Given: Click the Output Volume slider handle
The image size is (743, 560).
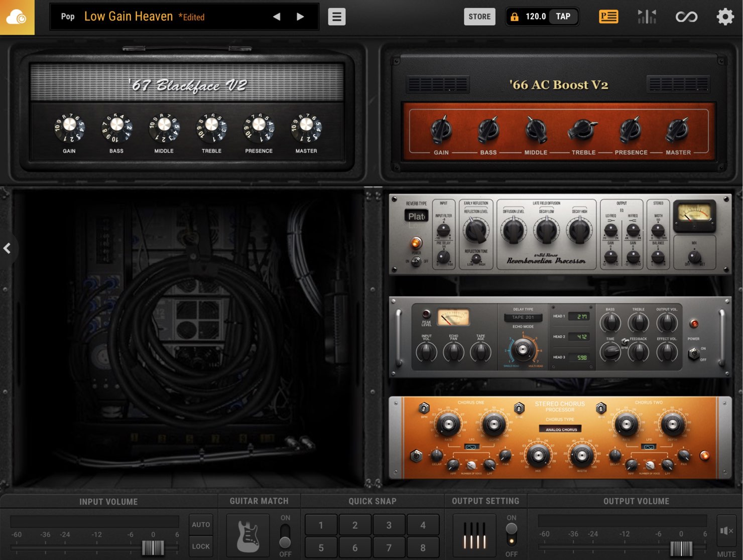Looking at the screenshot, I should (x=681, y=548).
